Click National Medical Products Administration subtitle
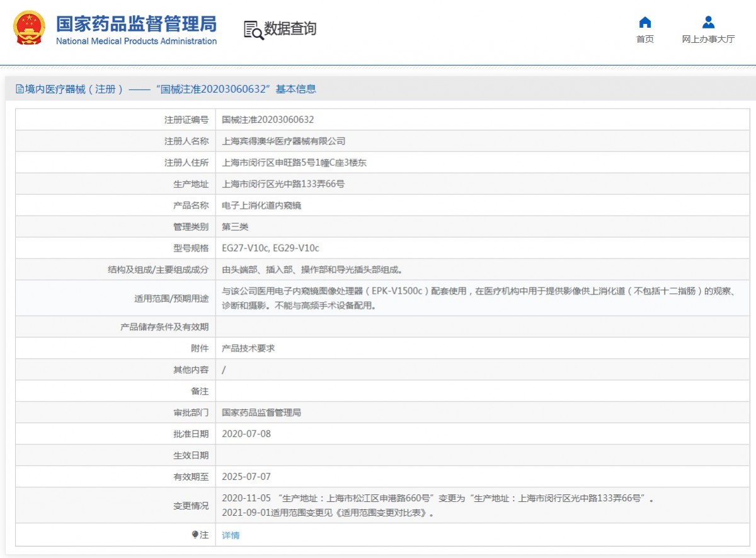The image size is (756, 558). [x=136, y=42]
